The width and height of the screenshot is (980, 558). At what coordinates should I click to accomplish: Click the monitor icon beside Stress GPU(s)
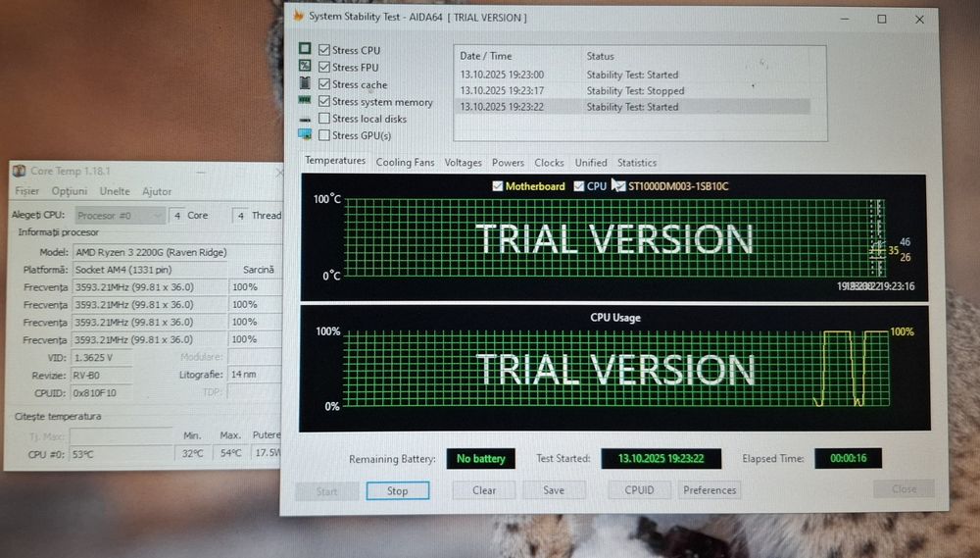click(x=305, y=134)
